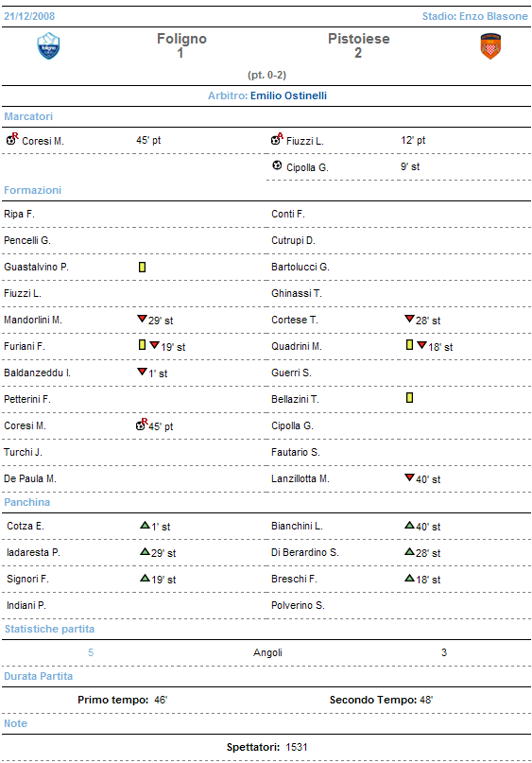This screenshot has width=532, height=763.
Task: Open referee Emilio Ostinelli link
Action: pyautogui.click(x=288, y=95)
